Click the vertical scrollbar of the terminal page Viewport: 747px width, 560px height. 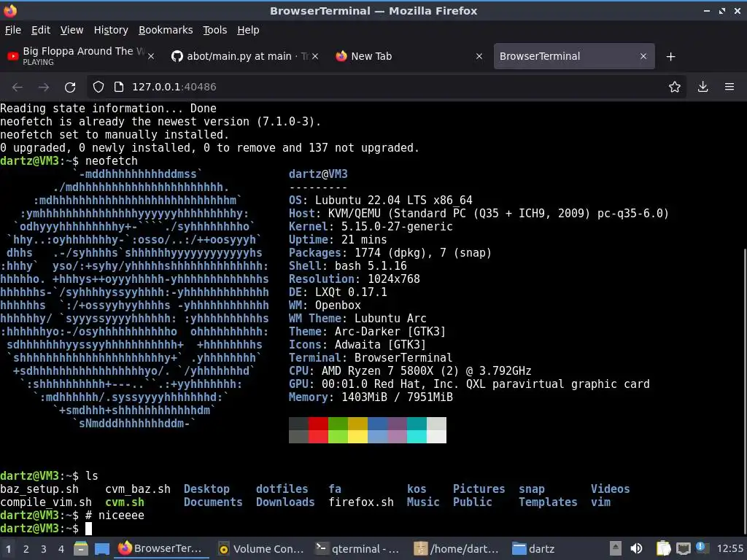click(x=744, y=391)
